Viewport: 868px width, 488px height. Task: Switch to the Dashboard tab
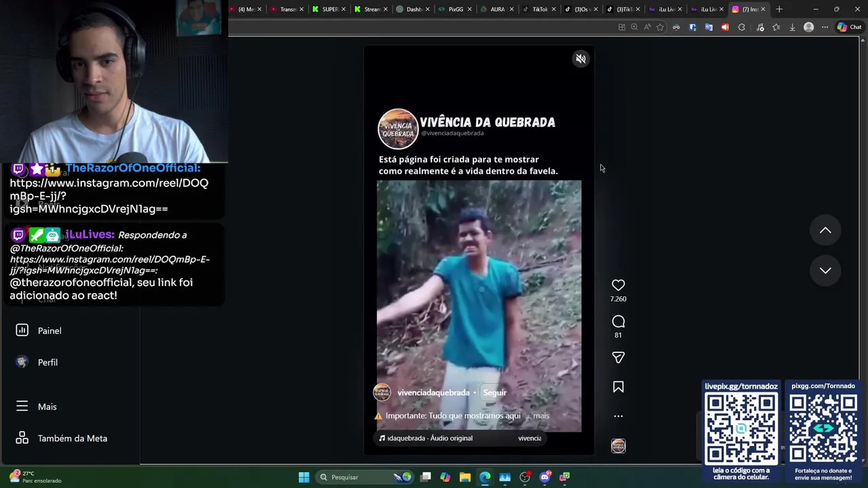click(414, 9)
